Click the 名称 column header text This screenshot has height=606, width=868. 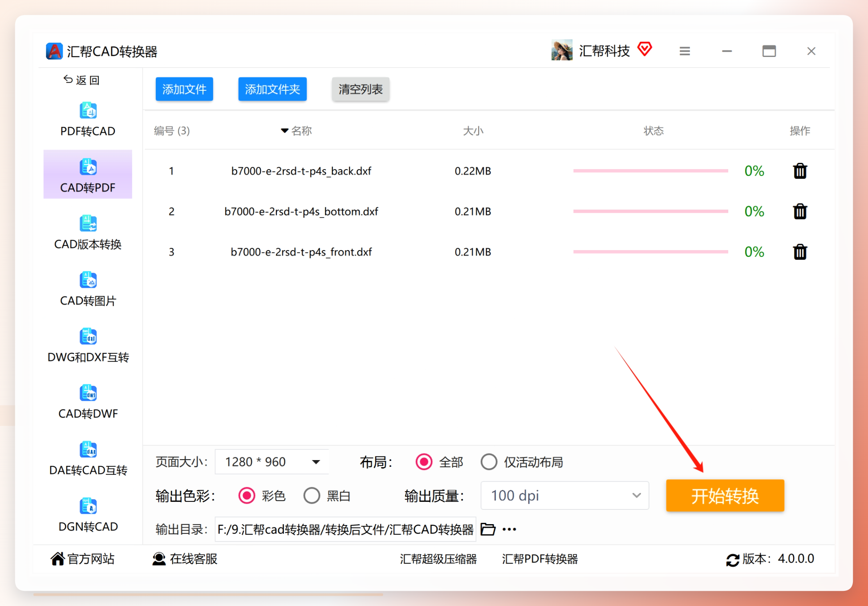301,131
